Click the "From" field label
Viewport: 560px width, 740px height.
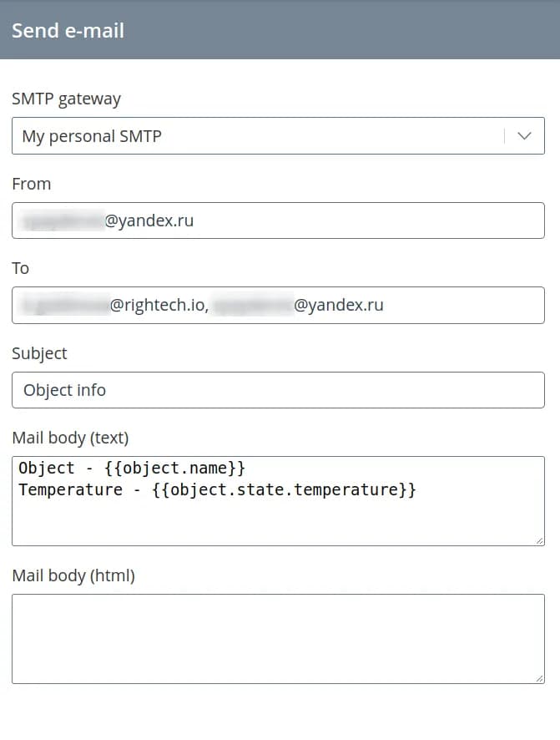click(32, 184)
